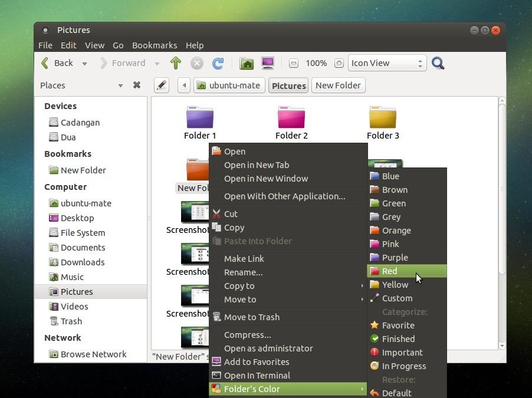Open search using the magnifier toolbar icon
The width and height of the screenshot is (532, 398).
[x=438, y=63]
